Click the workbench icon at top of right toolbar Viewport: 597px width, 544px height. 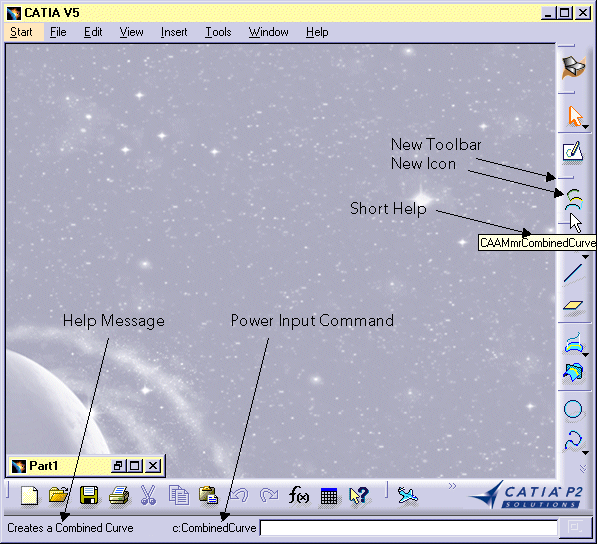tap(574, 67)
